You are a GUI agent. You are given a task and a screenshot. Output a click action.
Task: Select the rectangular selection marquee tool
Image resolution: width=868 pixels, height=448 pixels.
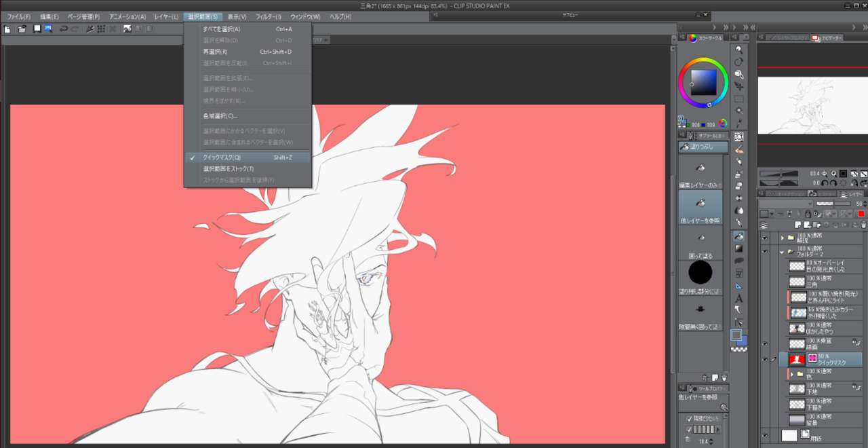tap(738, 99)
